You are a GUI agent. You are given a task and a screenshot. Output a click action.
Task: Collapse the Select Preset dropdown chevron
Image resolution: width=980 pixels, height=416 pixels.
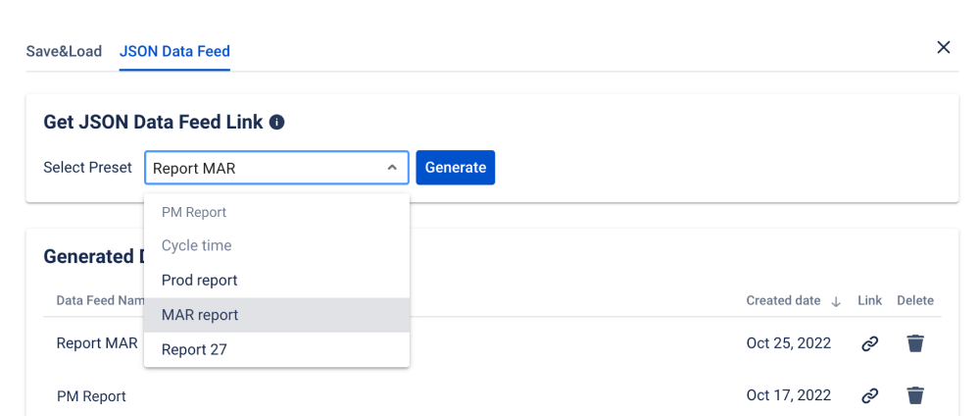[392, 168]
